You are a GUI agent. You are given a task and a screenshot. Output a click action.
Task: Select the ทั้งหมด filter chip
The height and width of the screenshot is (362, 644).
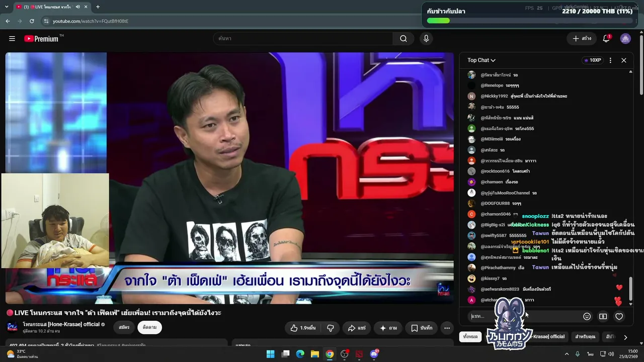(470, 337)
